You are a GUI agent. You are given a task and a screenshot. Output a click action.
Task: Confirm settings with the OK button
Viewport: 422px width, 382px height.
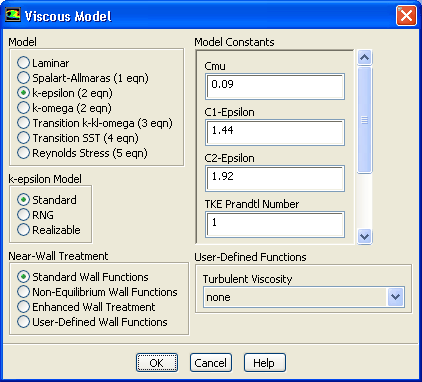pos(157,362)
